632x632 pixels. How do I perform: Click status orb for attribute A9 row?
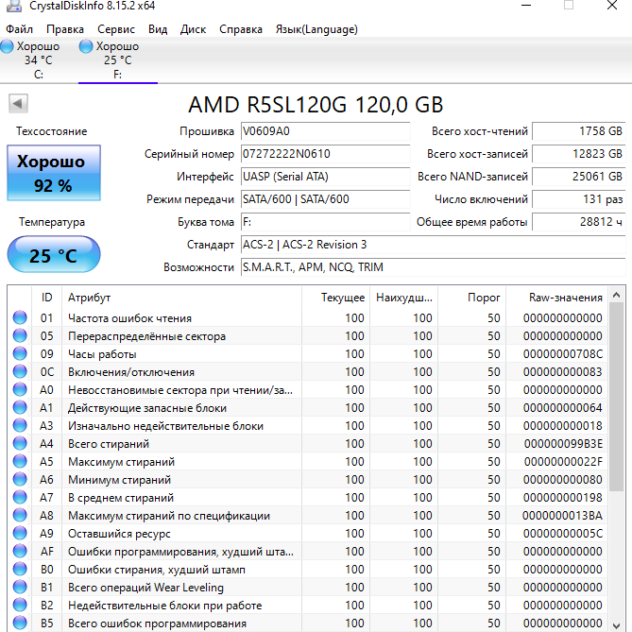click(x=20, y=533)
